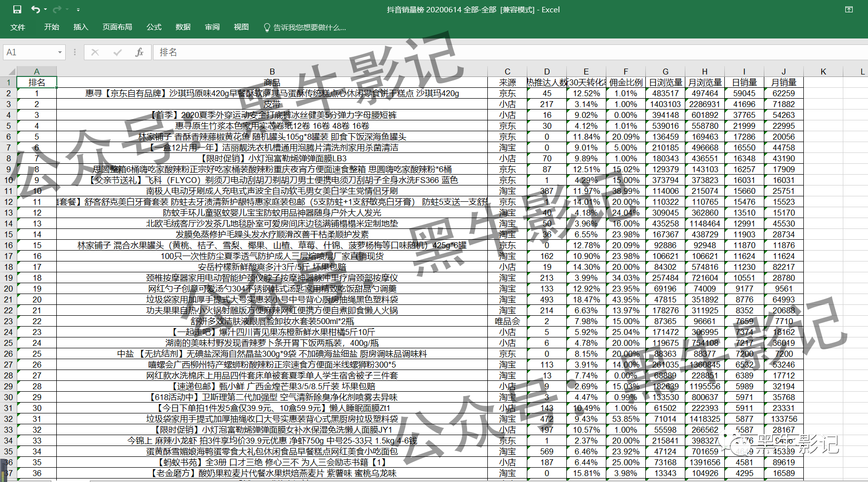The height and width of the screenshot is (482, 868).
Task: Select cell A1 containing 排名
Action: 37,82
